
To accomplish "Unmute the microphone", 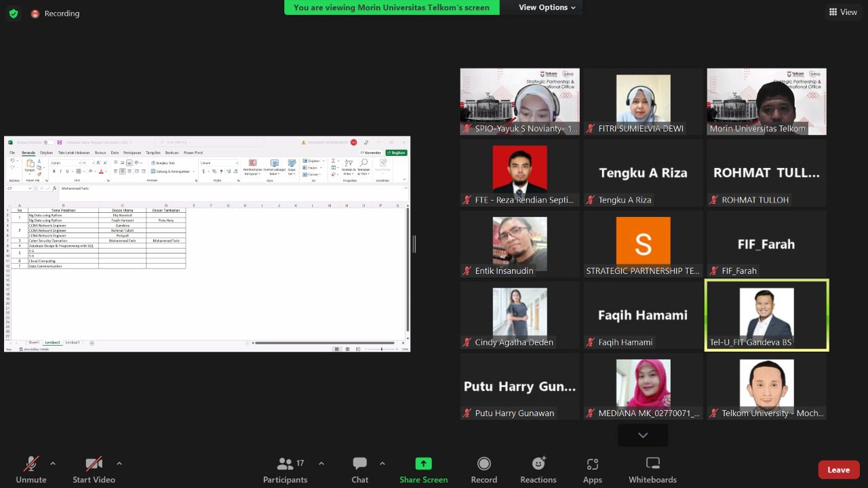I will [x=31, y=464].
